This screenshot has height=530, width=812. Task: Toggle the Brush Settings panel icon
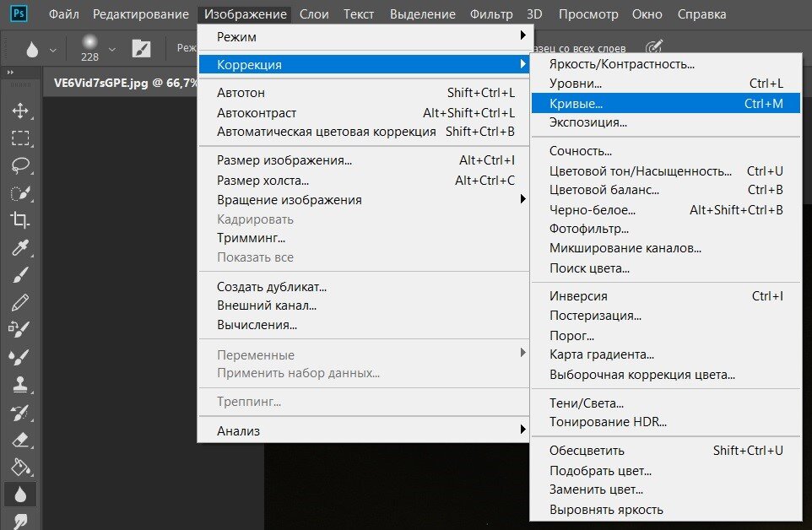click(x=140, y=48)
